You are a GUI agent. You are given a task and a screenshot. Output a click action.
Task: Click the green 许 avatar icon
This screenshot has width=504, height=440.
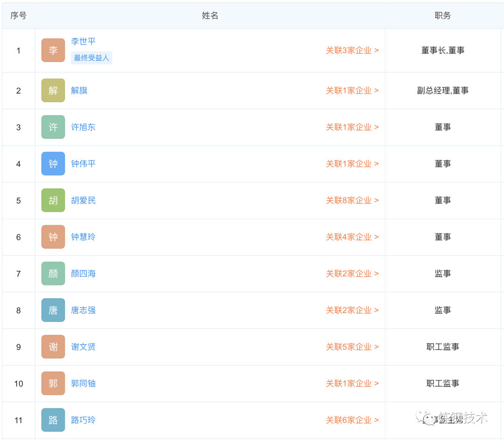point(53,127)
